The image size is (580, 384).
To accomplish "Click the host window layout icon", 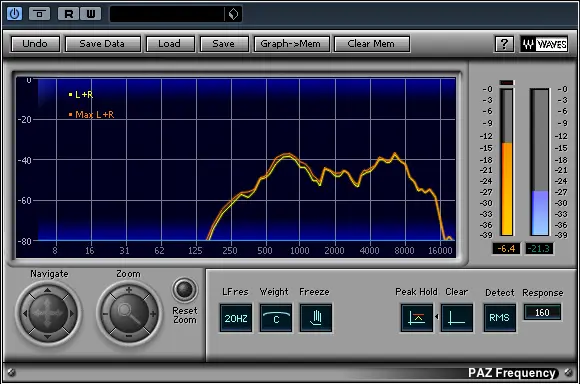I will (x=39, y=14).
